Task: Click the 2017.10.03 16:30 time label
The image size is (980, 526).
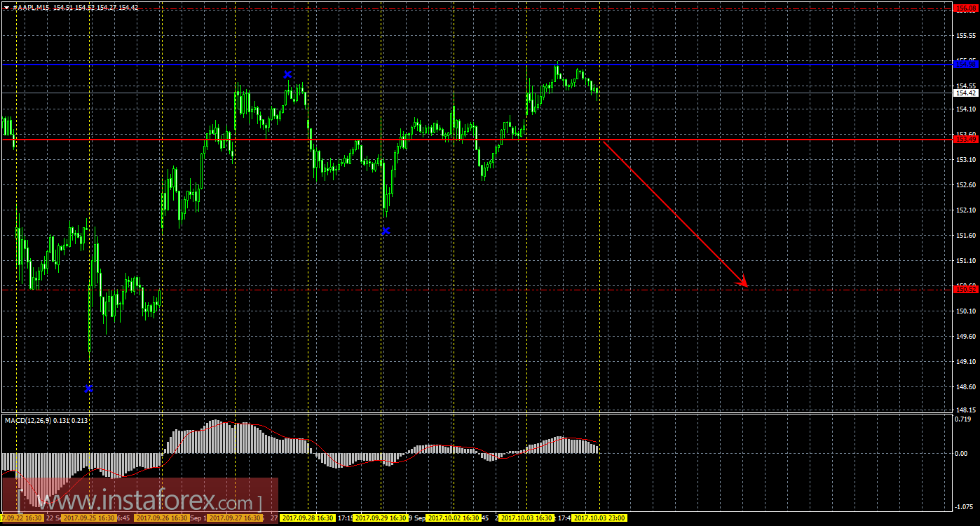Action: (526, 518)
